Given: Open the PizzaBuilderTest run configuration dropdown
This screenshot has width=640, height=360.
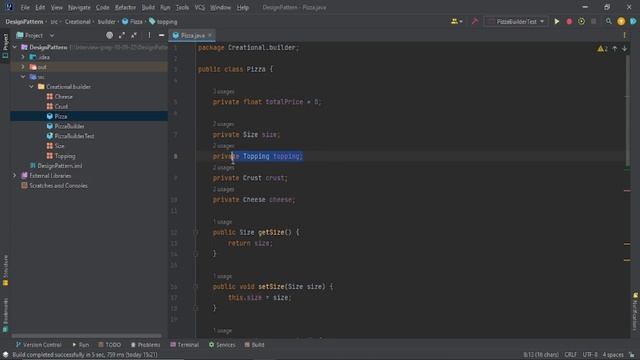Looking at the screenshot, I should click(517, 22).
